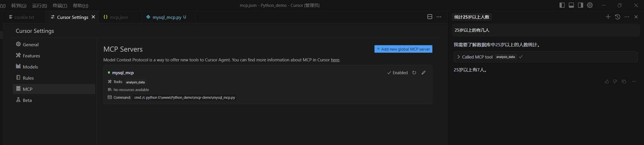Open the 终端(T) menu
The width and height of the screenshot is (644, 145).
point(60,5)
